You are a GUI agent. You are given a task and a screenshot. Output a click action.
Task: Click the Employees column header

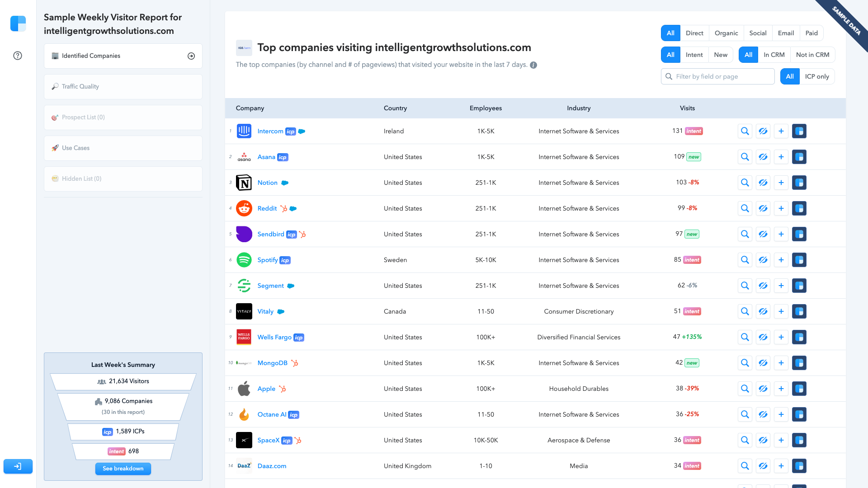[486, 108]
